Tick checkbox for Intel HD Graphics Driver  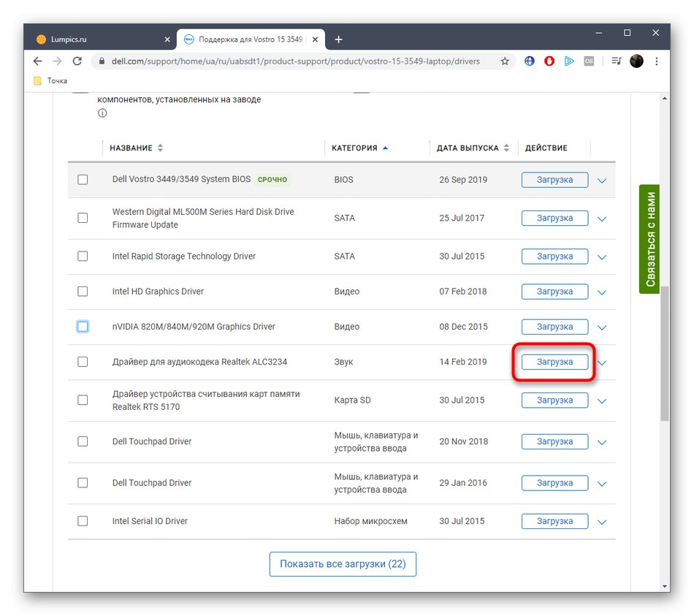pos(83,291)
